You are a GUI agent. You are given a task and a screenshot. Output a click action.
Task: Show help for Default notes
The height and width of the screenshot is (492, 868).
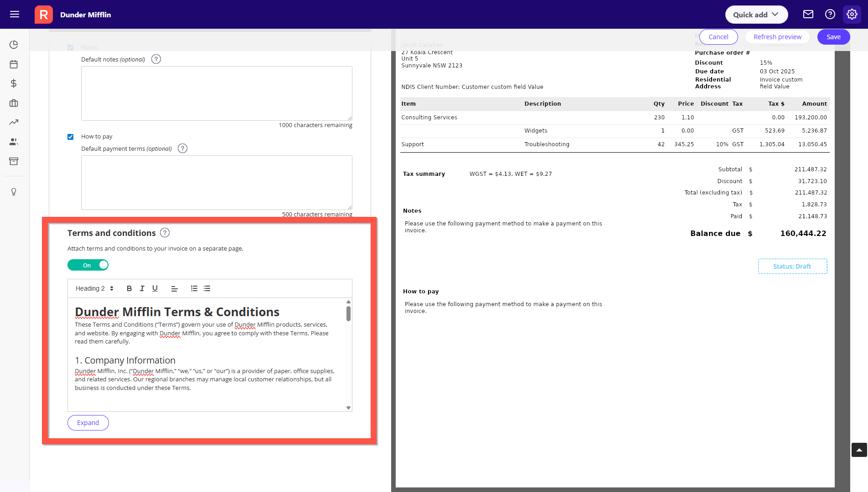(156, 59)
